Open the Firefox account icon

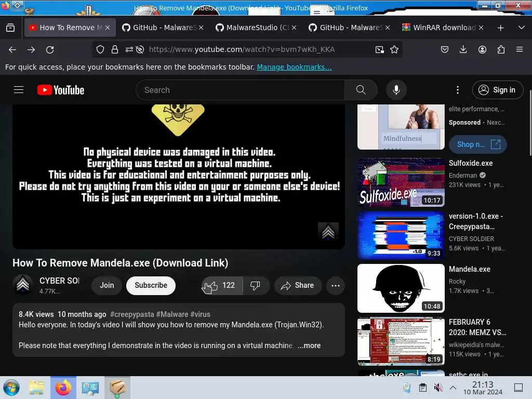click(x=482, y=49)
